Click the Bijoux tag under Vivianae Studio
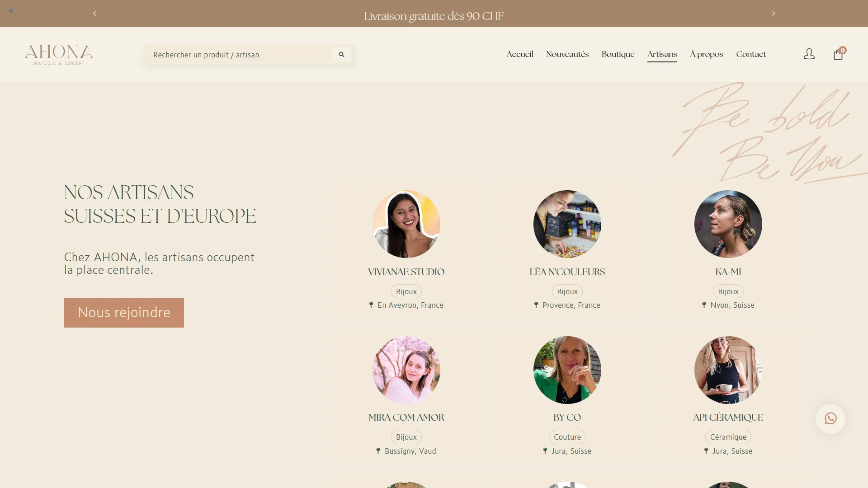This screenshot has width=868, height=488. pyautogui.click(x=406, y=291)
